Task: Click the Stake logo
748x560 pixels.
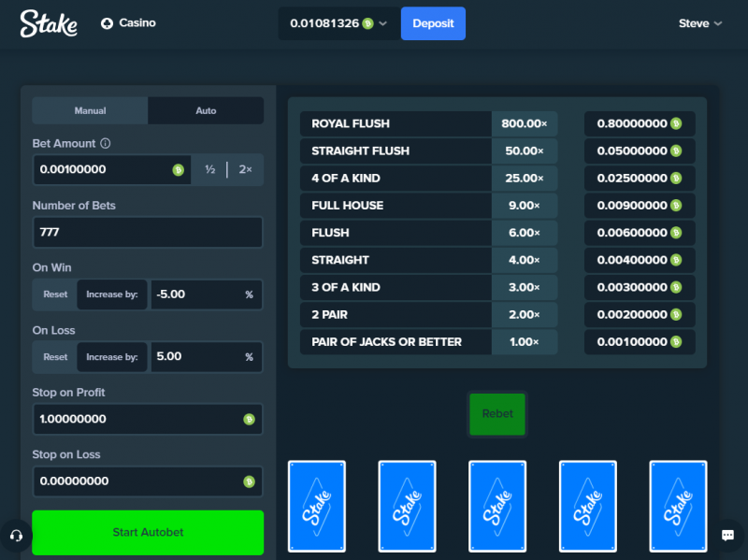Action: click(49, 23)
